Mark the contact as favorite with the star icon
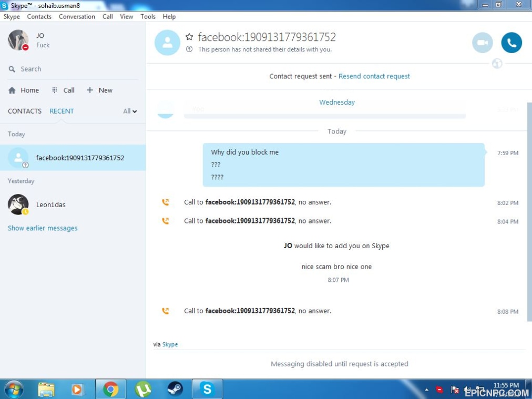 click(x=189, y=37)
